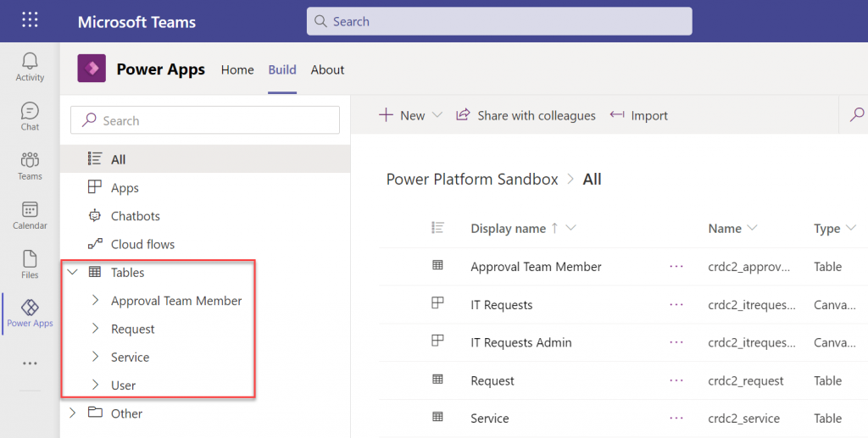
Task: Select Power Apps in the left rail
Action: (x=30, y=313)
